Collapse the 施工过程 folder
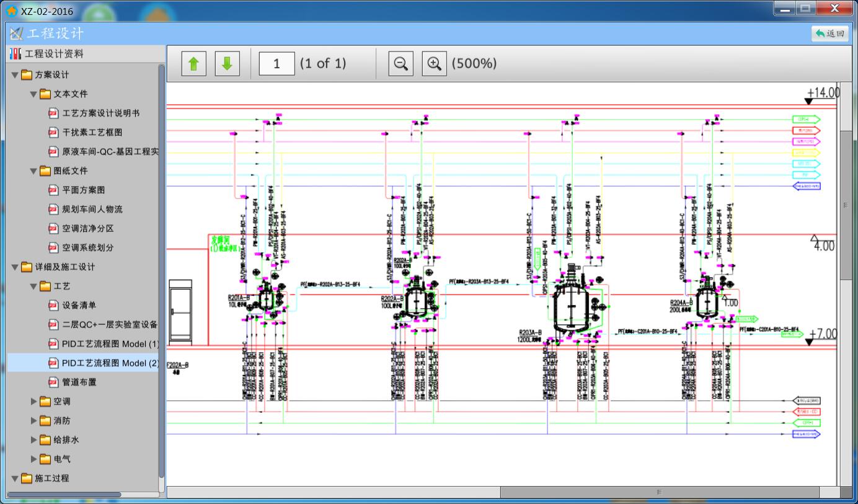Viewport: 858px width, 504px height. 15,479
